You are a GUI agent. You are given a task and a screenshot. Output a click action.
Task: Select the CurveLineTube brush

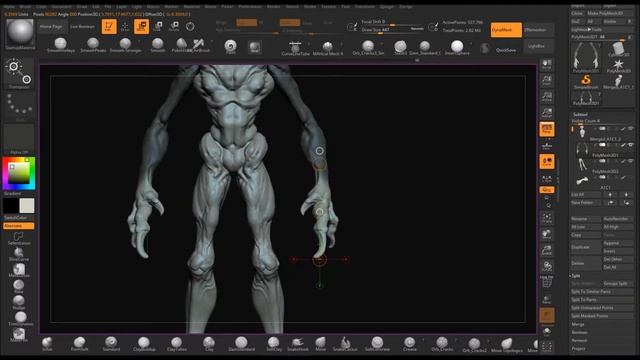(x=295, y=48)
